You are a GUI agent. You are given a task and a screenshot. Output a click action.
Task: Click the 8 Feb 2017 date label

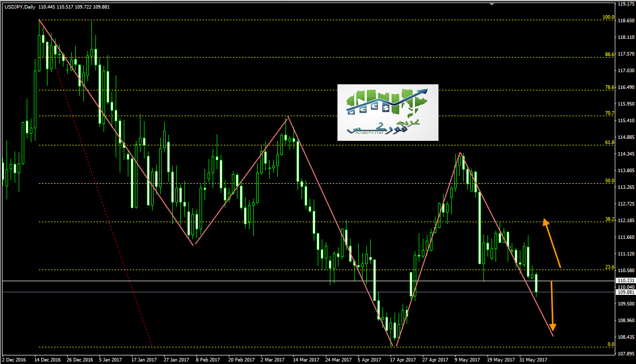pos(208,360)
